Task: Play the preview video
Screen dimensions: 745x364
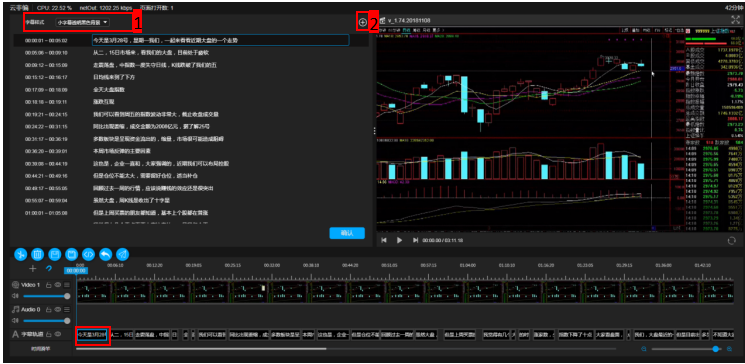Action: pyautogui.click(x=399, y=240)
